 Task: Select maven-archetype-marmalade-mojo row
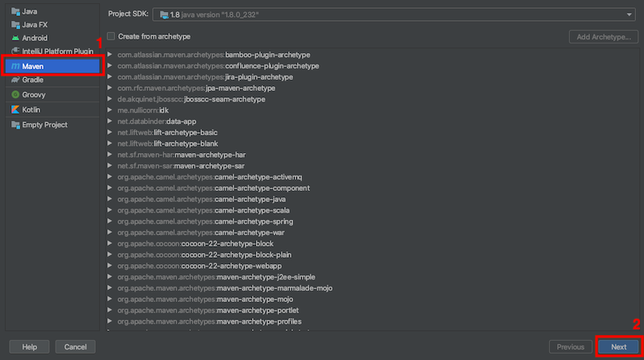[372, 288]
